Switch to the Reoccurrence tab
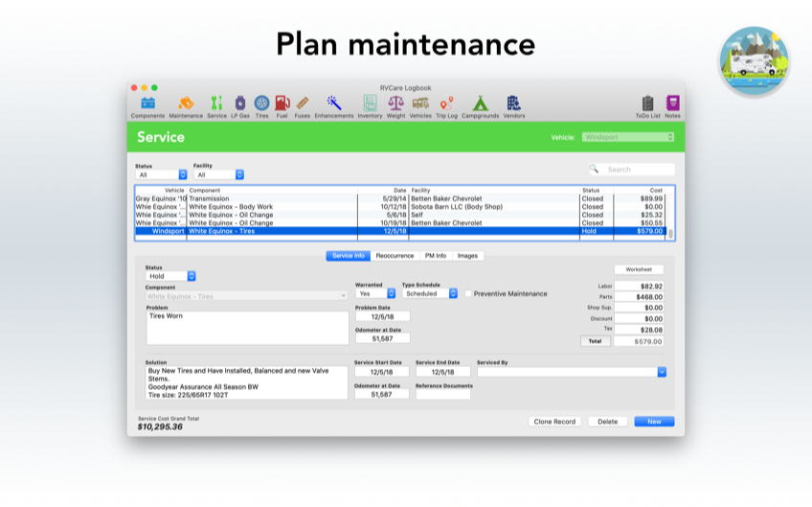This screenshot has width=812, height=507. [395, 256]
